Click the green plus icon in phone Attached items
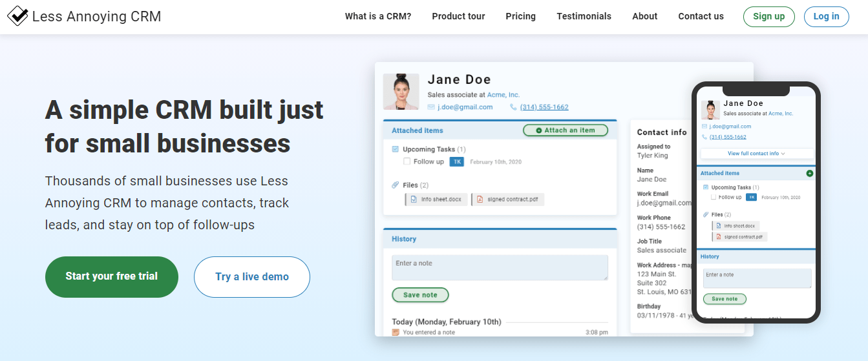868x361 pixels. (x=810, y=173)
